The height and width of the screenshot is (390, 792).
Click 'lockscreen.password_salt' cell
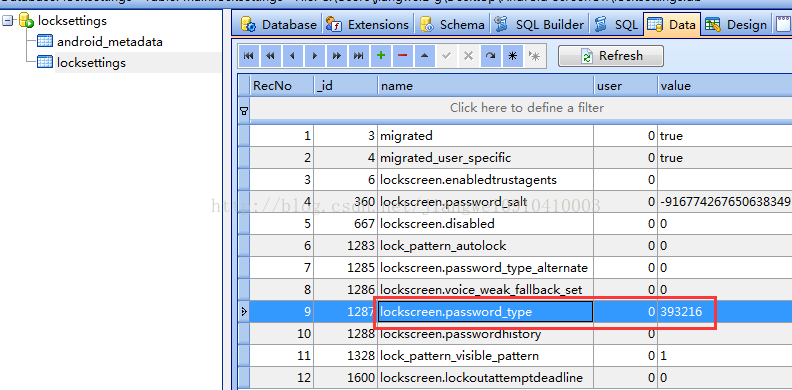[x=485, y=202]
